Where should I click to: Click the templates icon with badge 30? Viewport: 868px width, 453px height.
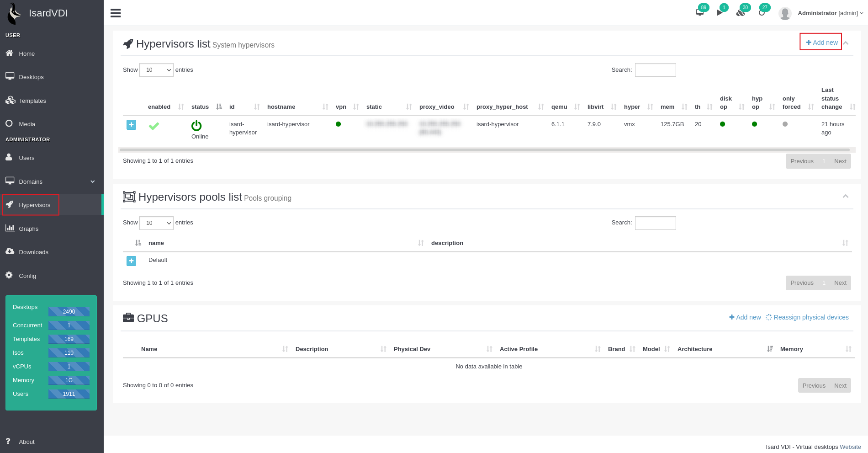(x=741, y=13)
